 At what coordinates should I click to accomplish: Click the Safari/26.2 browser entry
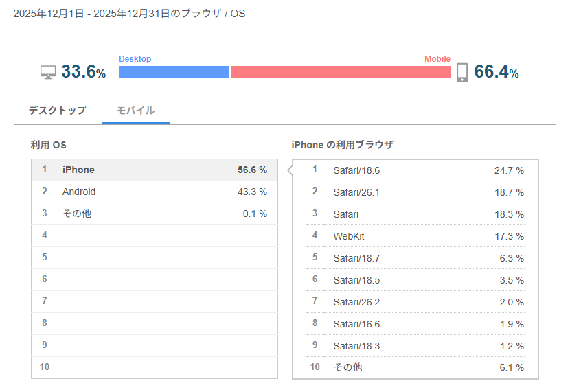click(415, 302)
